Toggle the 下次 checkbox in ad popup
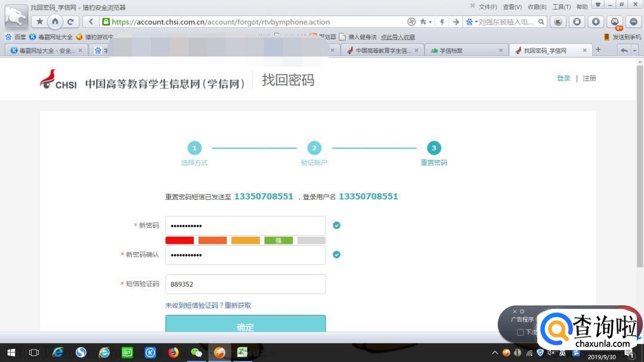Viewport: 644px width, 362px height. (520, 332)
